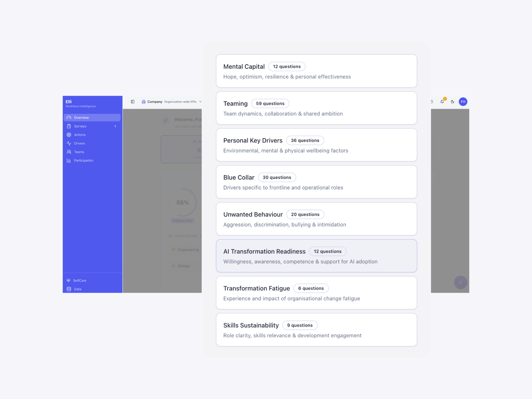532x399 pixels.
Task: Click the SelfCare heart icon
Action: pyautogui.click(x=69, y=281)
